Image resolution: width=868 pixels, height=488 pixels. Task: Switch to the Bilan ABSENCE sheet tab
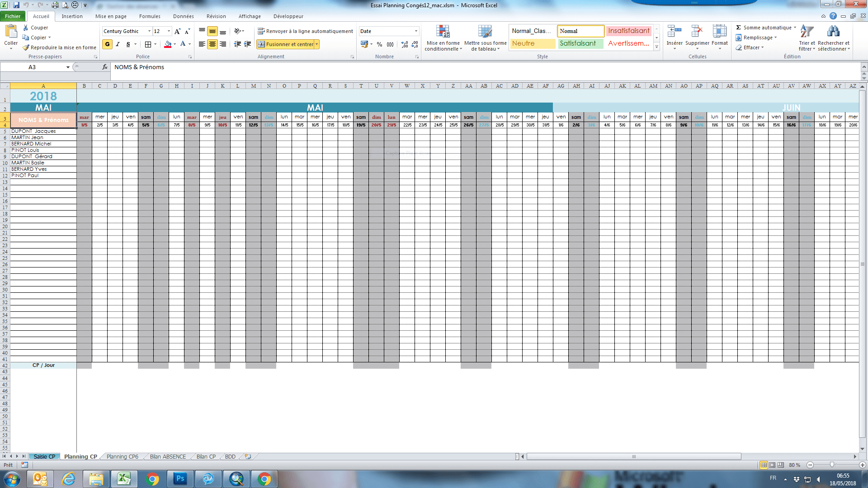click(168, 457)
